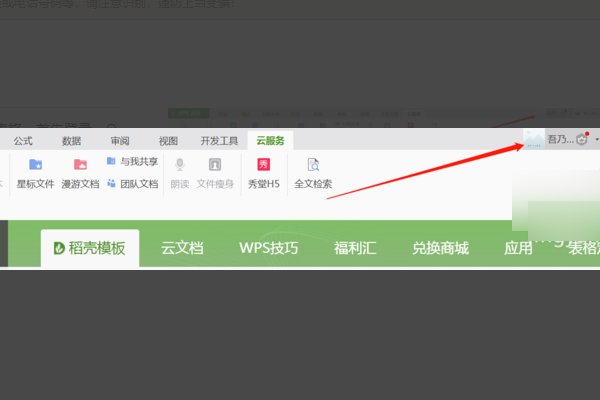Select the 稻壳模板 tab
The height and width of the screenshot is (400, 600).
[x=90, y=248]
